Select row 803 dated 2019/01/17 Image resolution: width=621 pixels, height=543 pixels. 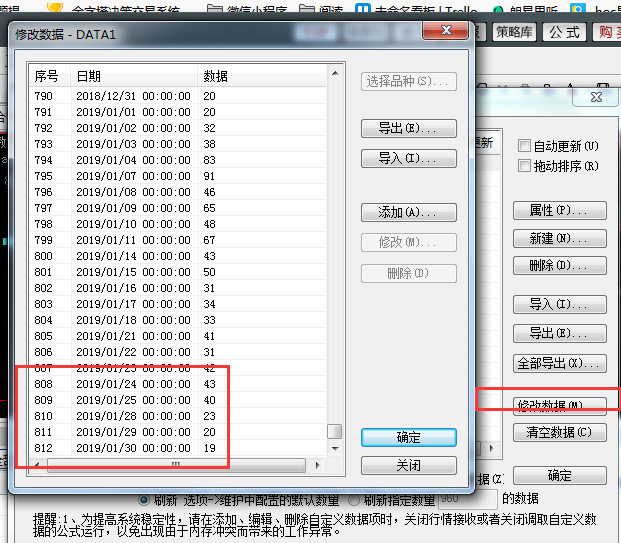coord(178,304)
